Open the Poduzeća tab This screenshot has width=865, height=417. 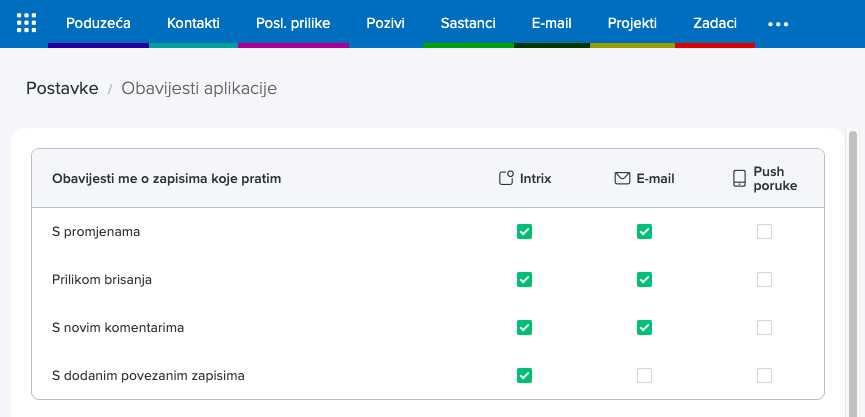[x=98, y=23]
